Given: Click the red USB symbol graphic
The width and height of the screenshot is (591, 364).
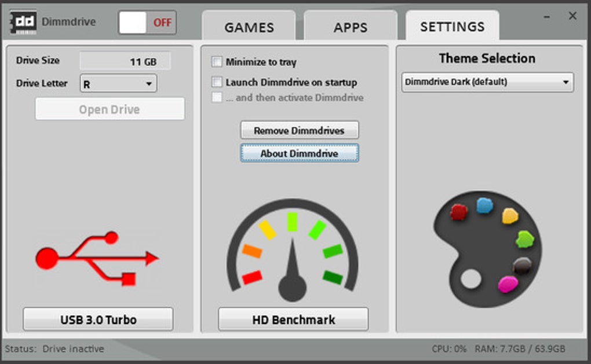Looking at the screenshot, I should point(97,259).
